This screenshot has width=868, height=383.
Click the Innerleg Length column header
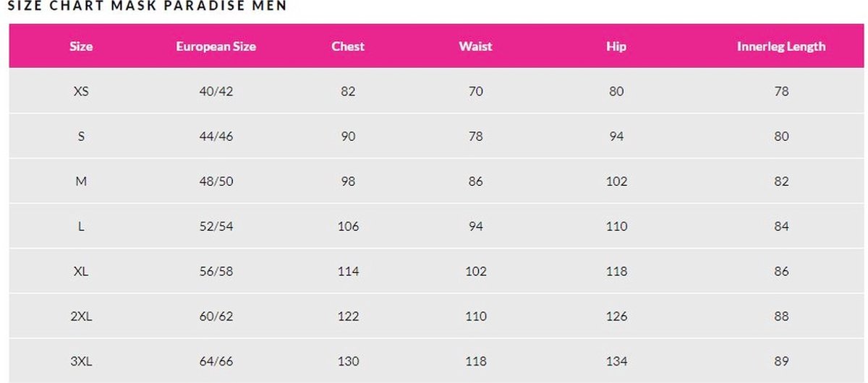click(781, 46)
